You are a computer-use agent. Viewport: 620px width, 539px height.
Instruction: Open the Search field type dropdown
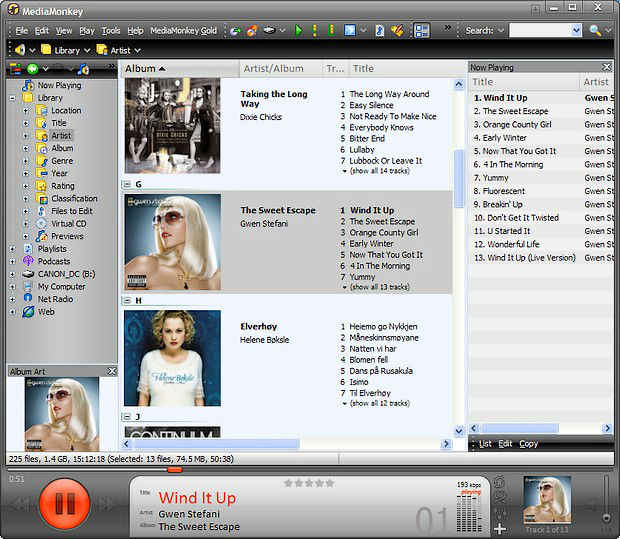[x=501, y=30]
